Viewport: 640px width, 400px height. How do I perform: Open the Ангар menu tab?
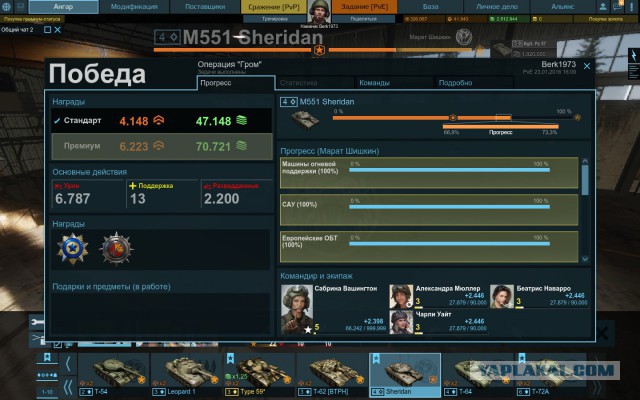tap(63, 7)
